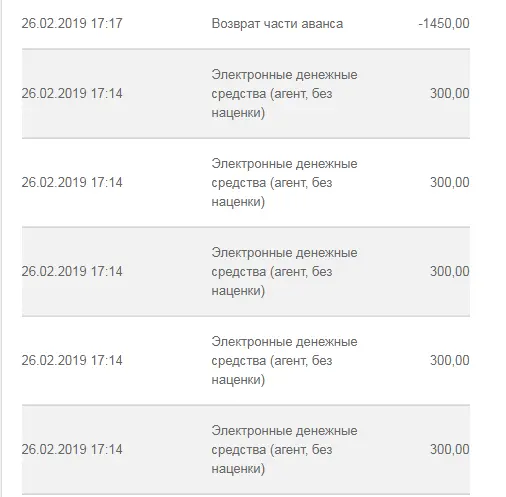Viewport: 506px width, 497px height.
Task: Select 300,00 amount in first gray row
Action: pos(450,93)
